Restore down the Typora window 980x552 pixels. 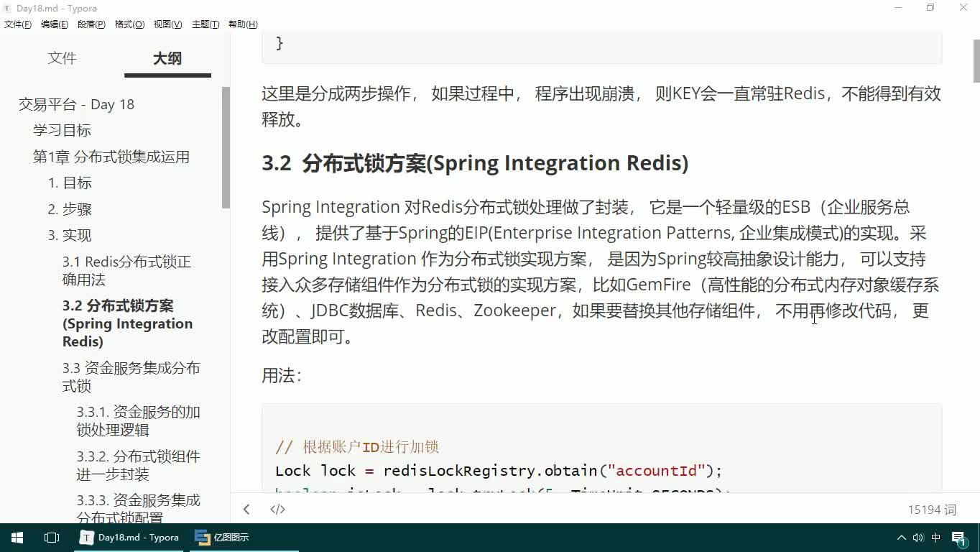point(930,8)
